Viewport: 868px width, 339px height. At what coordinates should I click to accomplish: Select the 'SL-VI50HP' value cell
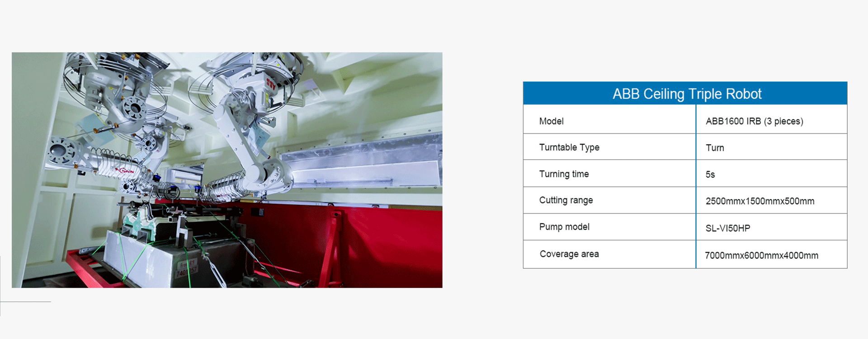pos(772,227)
